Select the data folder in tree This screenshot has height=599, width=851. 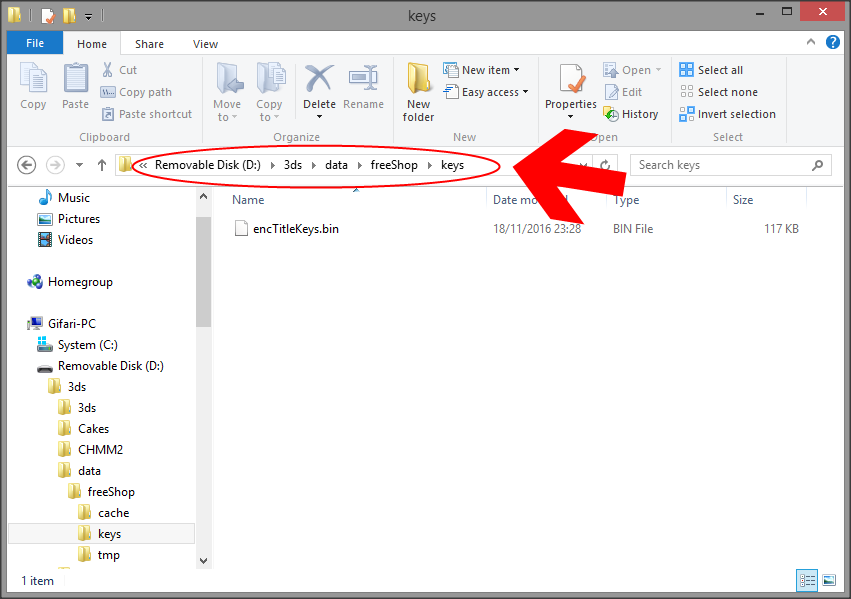(x=79, y=471)
